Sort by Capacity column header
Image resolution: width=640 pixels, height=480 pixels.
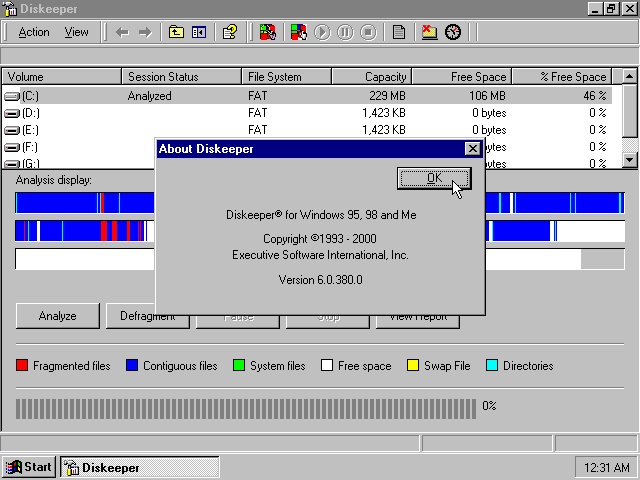tap(371, 77)
